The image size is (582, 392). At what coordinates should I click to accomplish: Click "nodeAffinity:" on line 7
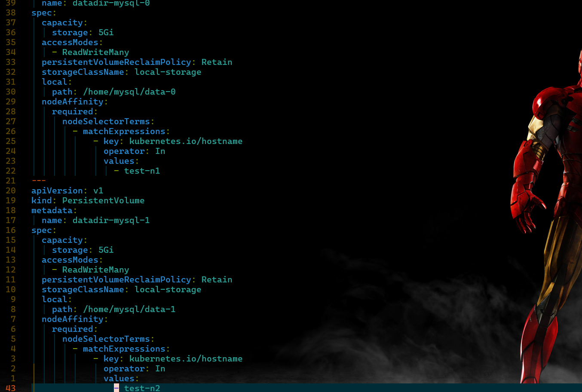(x=75, y=319)
